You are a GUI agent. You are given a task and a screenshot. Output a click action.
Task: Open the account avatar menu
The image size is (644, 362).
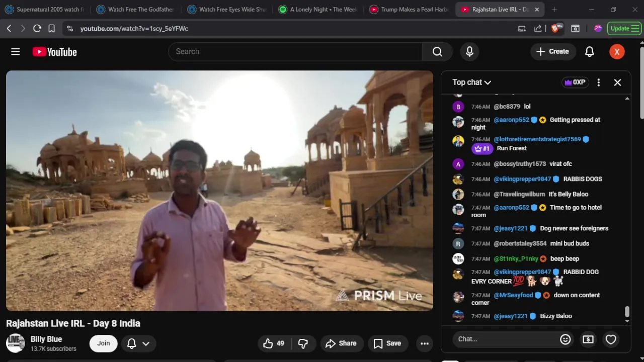click(x=617, y=52)
